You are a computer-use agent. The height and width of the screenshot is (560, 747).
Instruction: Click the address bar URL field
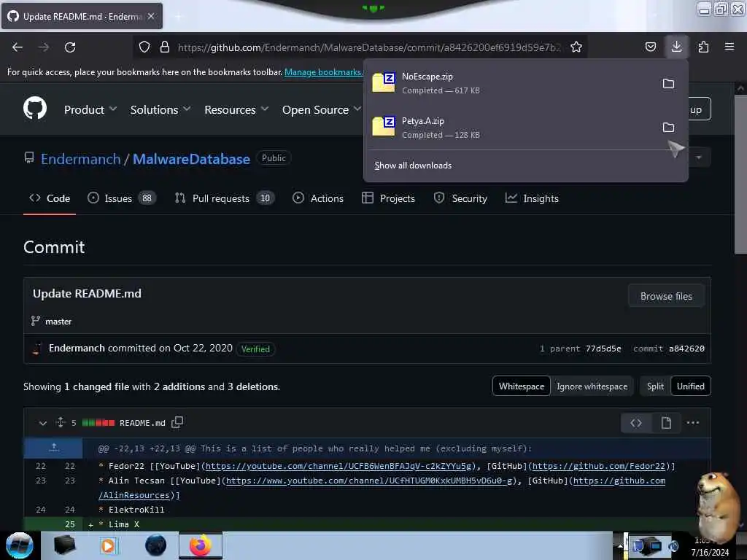pos(369,47)
